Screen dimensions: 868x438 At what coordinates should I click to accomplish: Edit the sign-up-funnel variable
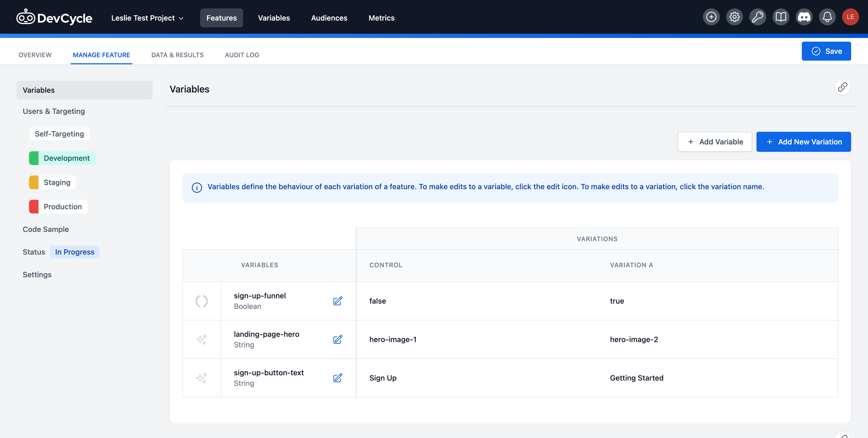[x=338, y=301]
